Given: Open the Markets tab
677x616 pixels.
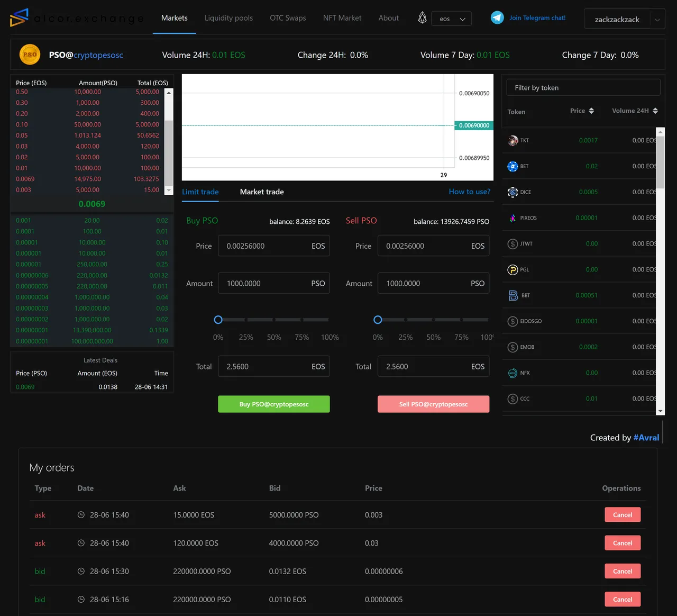Looking at the screenshot, I should (x=175, y=18).
